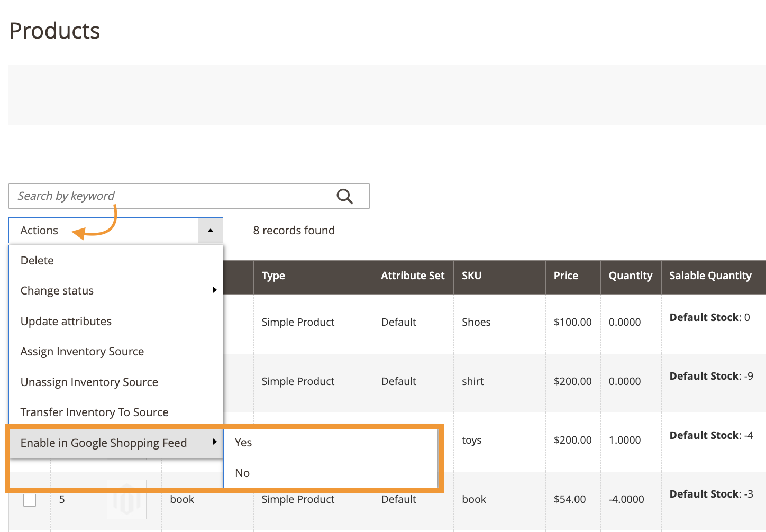This screenshot has height=532, width=766.
Task: Sort by the Quantity column header
Action: click(x=630, y=276)
